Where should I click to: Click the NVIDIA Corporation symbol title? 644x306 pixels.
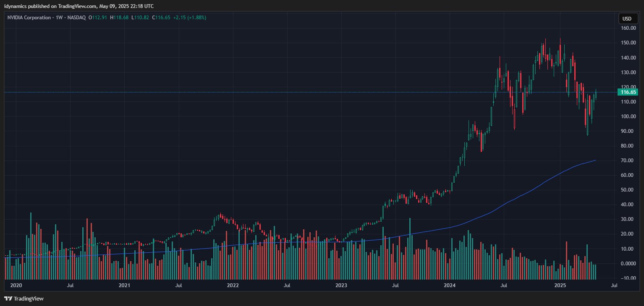click(29, 18)
